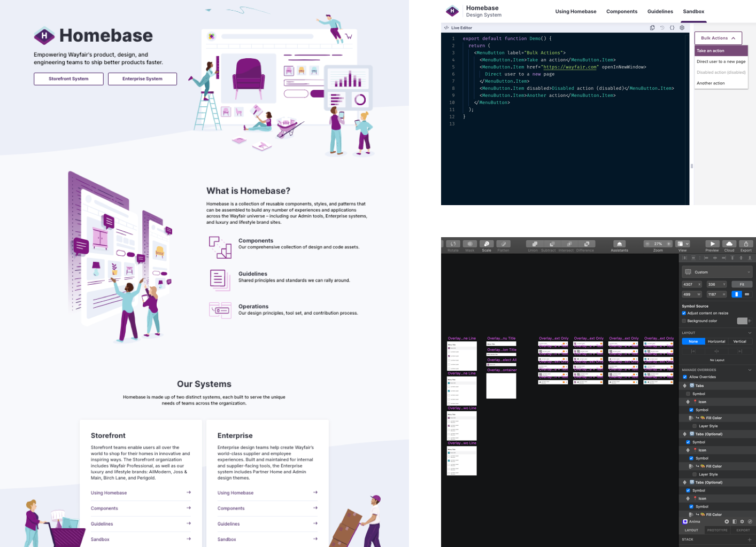This screenshot has width=756, height=547.
Task: Click the Background color swatch
Action: click(743, 321)
